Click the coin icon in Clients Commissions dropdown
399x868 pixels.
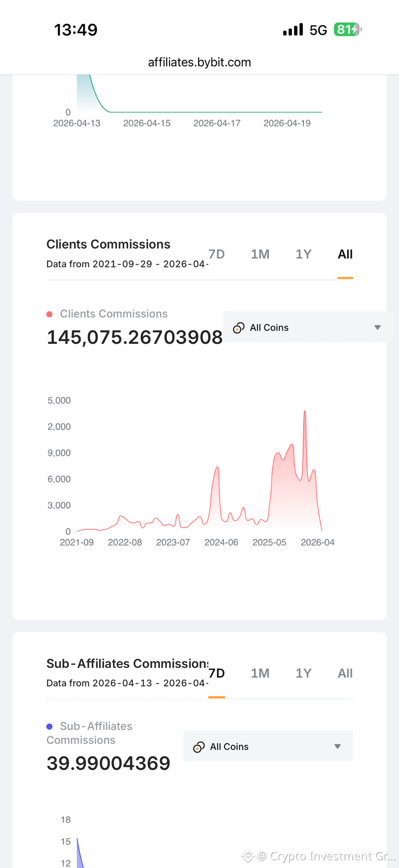point(239,328)
